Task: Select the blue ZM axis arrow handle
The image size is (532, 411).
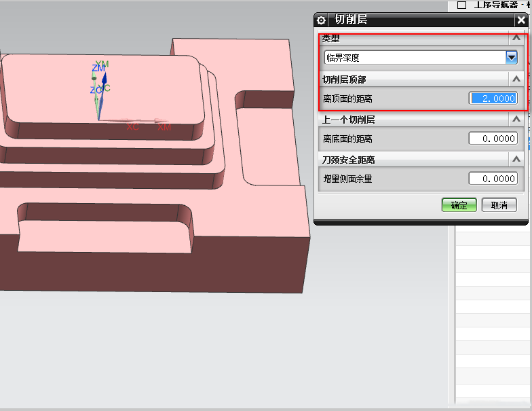Action: 104,77
